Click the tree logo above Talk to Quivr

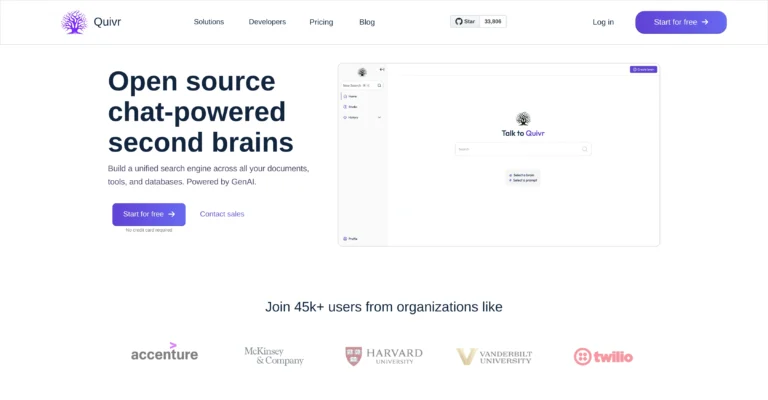[x=523, y=118]
